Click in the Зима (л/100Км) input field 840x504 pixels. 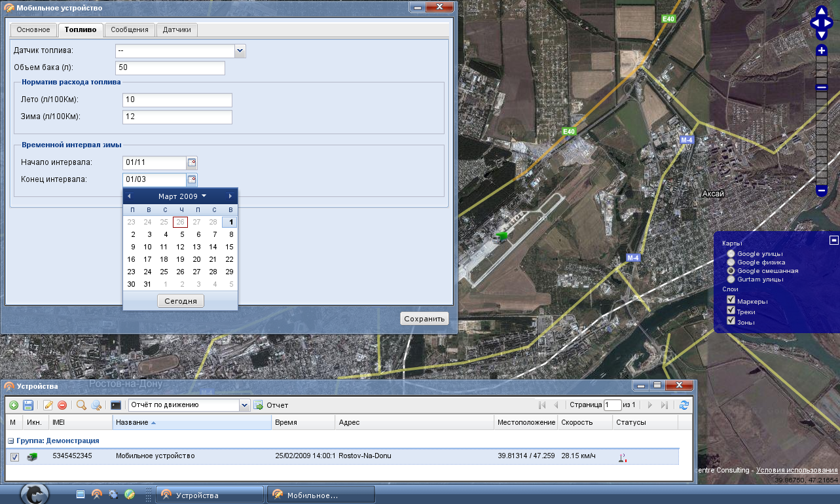point(177,117)
